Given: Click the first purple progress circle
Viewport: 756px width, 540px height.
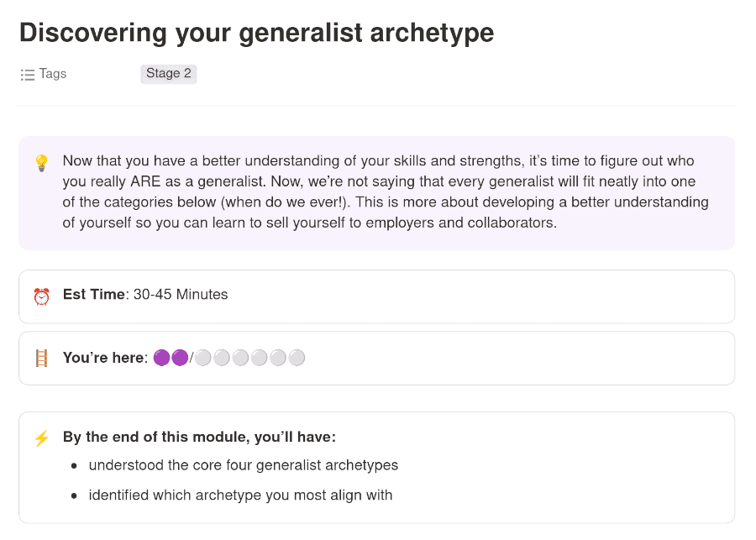Looking at the screenshot, I should [162, 359].
